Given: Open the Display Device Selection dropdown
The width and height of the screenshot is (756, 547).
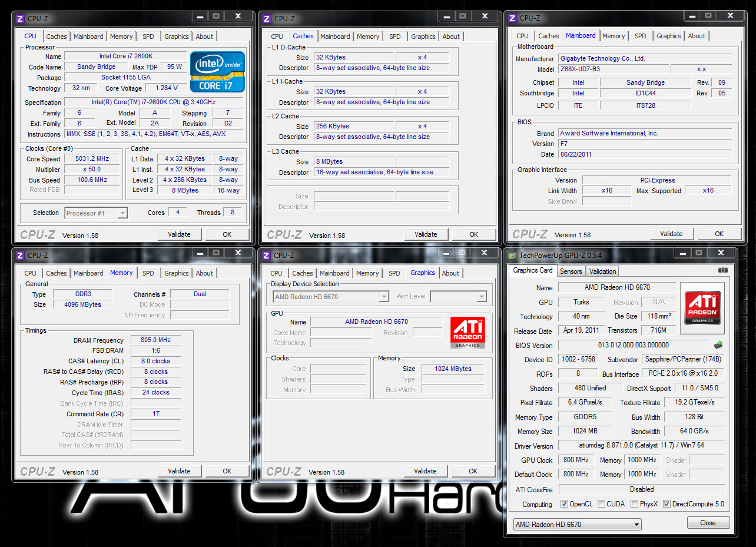Looking at the screenshot, I should tap(330, 297).
